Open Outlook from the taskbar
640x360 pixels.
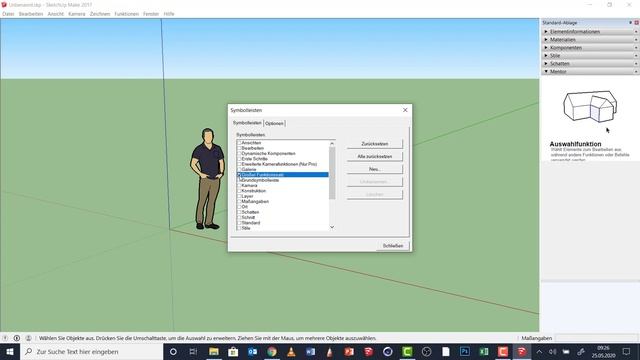click(252, 351)
